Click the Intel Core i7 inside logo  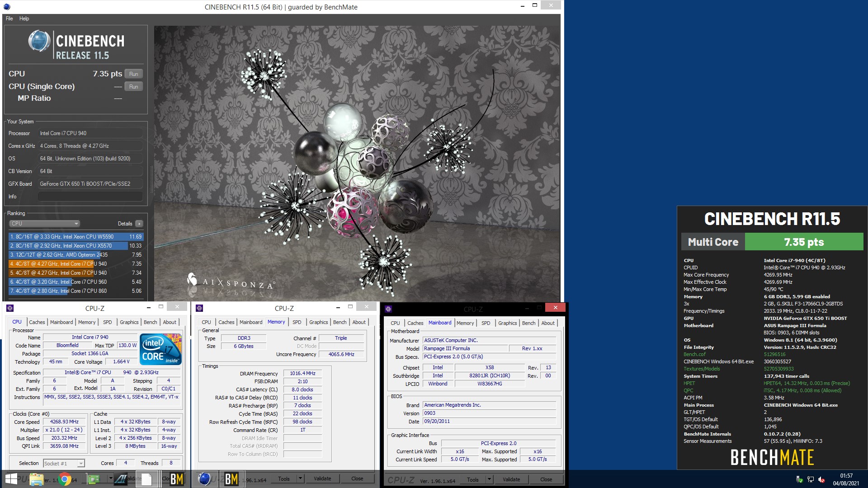[160, 349]
